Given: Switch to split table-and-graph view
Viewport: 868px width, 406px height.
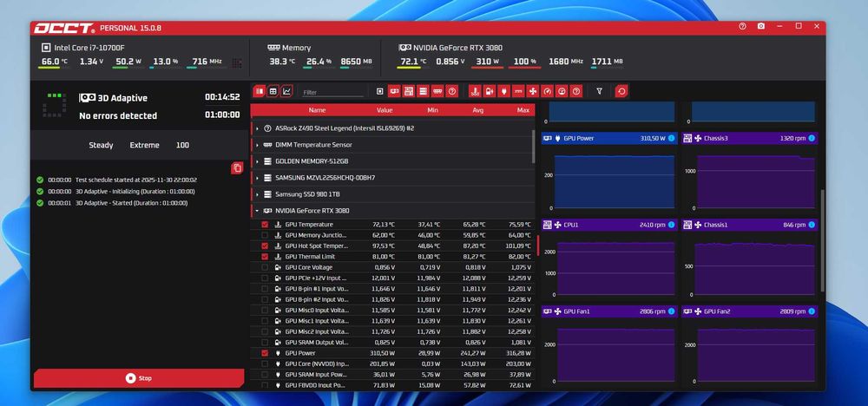Looking at the screenshot, I should coord(259,91).
